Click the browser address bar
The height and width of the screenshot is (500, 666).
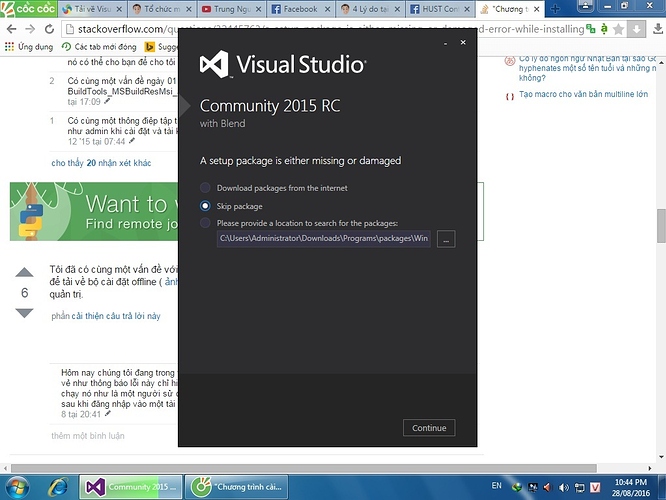pos(323,29)
